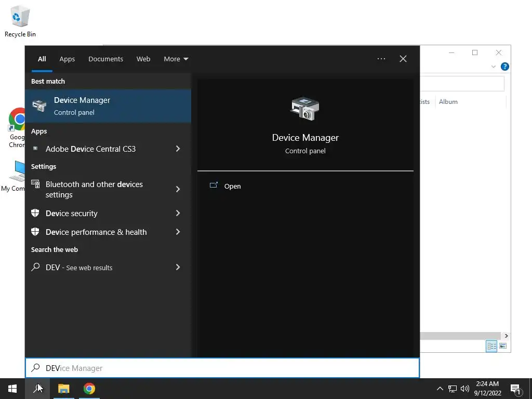Switch to the All tab
532x399 pixels.
click(42, 59)
